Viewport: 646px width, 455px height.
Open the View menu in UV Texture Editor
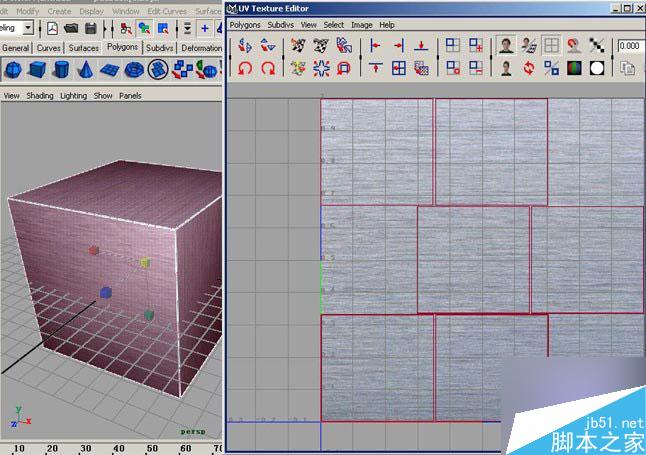[x=309, y=25]
